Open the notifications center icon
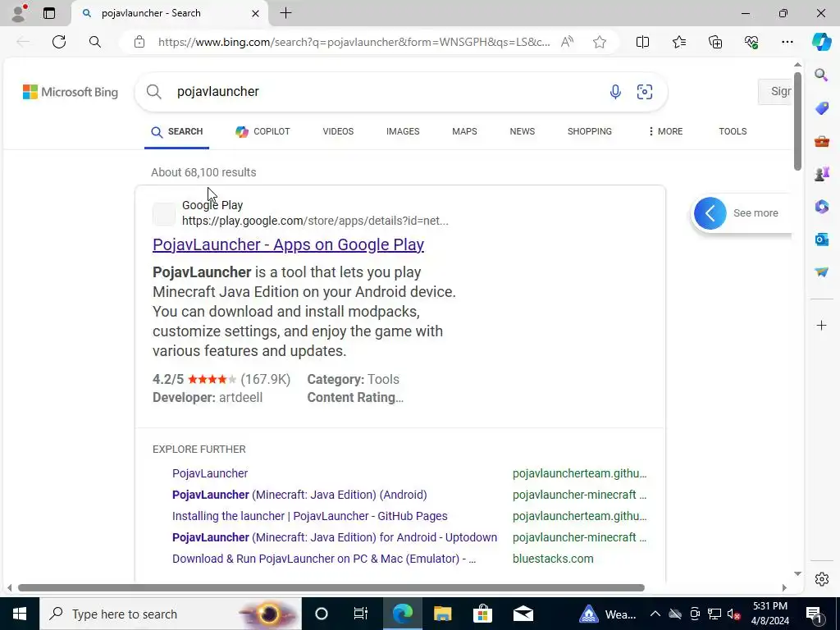 (814, 614)
